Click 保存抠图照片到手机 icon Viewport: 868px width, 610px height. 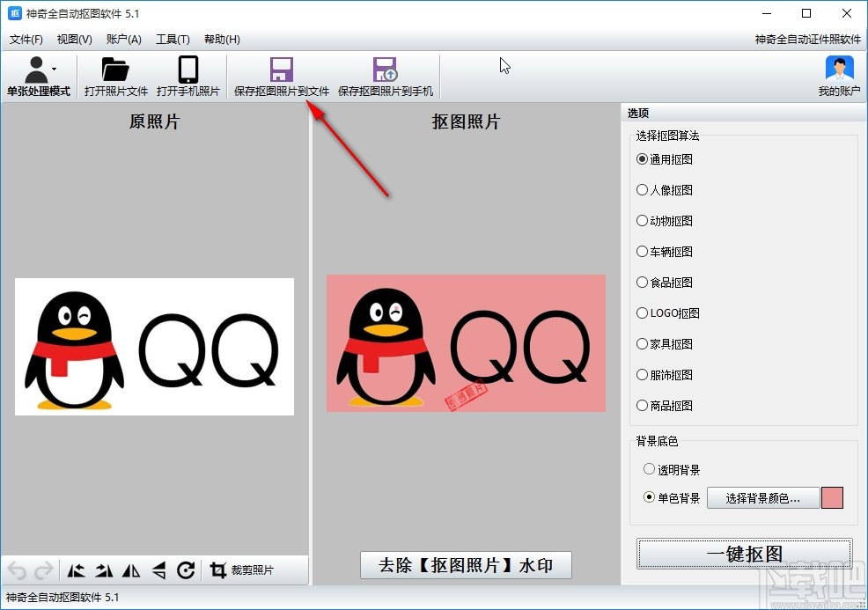(x=385, y=70)
